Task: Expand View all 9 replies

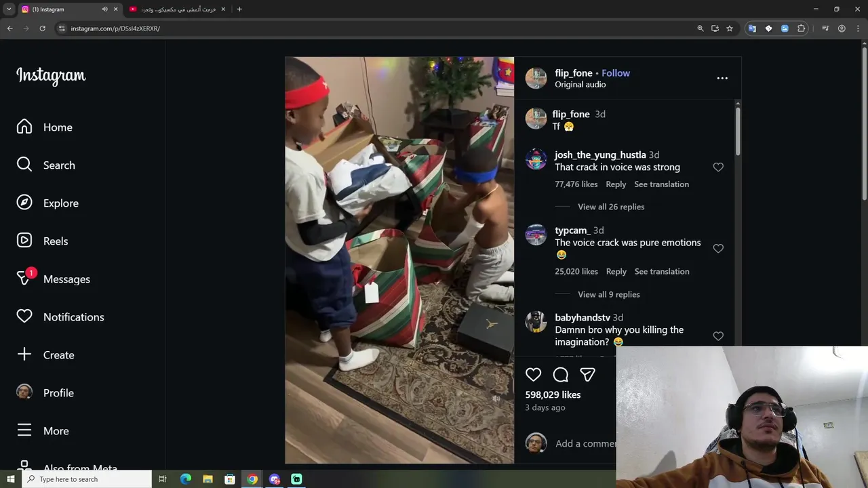Action: 609,294
